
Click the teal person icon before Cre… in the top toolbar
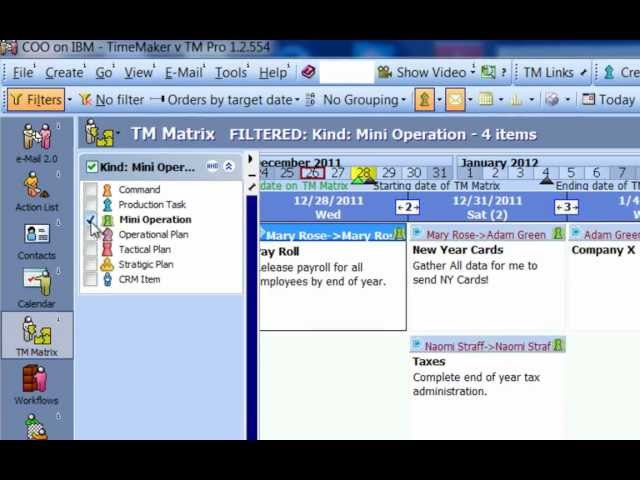click(609, 72)
